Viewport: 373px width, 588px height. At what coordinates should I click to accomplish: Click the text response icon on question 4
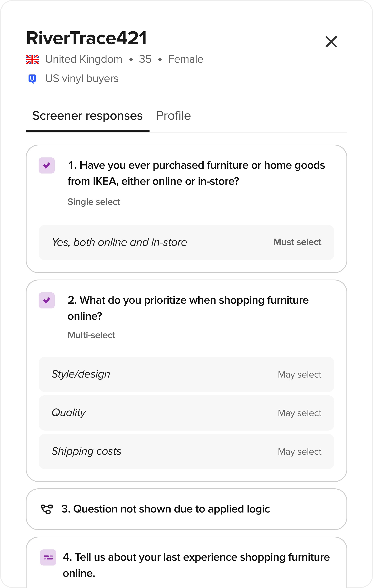tap(48, 557)
